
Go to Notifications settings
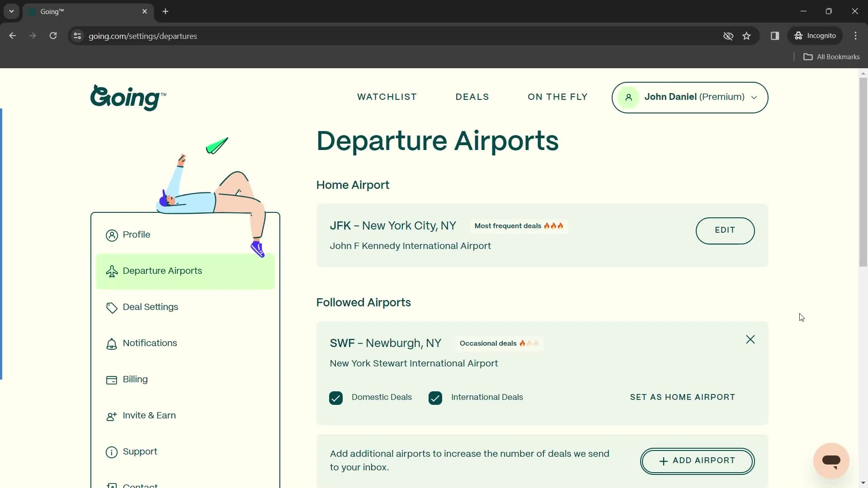click(185, 343)
